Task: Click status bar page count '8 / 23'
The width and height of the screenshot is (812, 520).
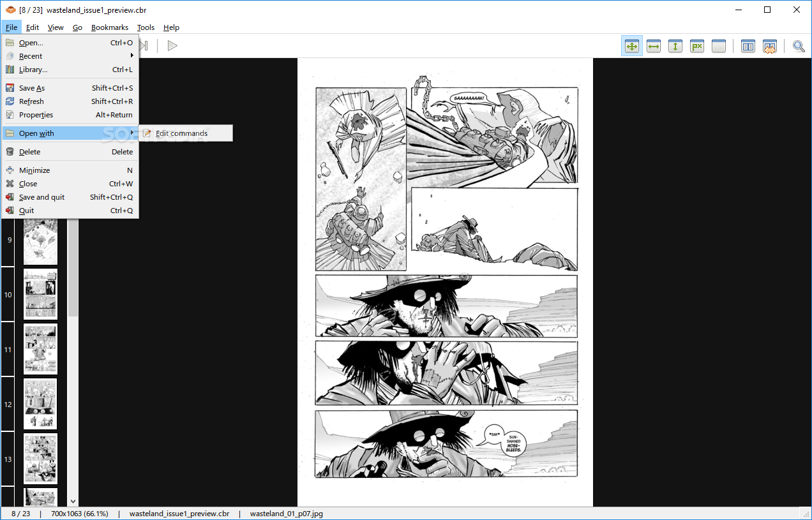Action: tap(20, 514)
